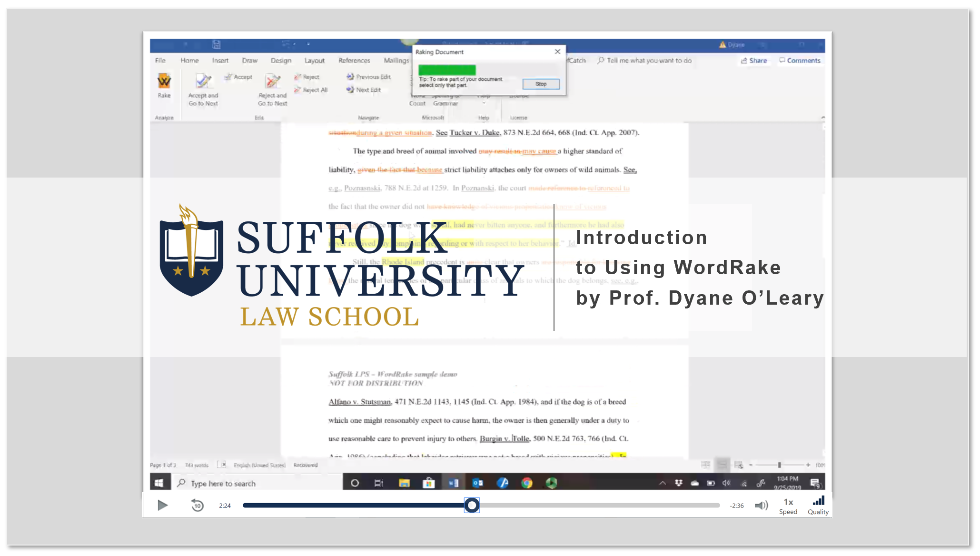Click the Word Count ribbon button
The image size is (980, 556).
tap(417, 99)
